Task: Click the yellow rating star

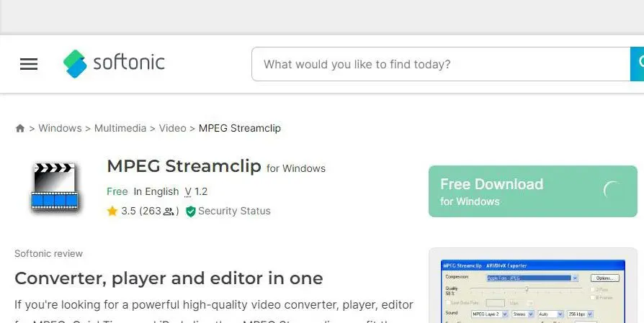Action: [112, 211]
